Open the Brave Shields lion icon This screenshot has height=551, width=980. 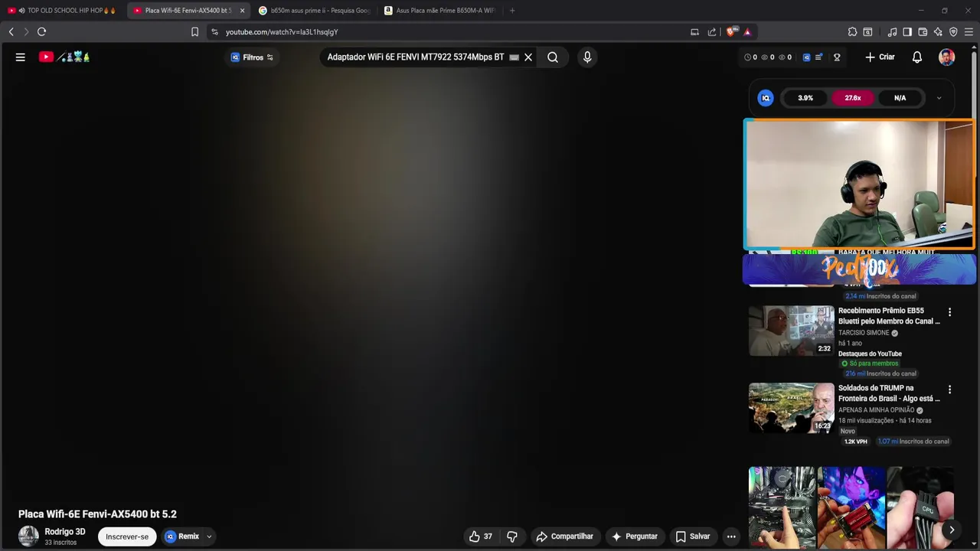[730, 32]
